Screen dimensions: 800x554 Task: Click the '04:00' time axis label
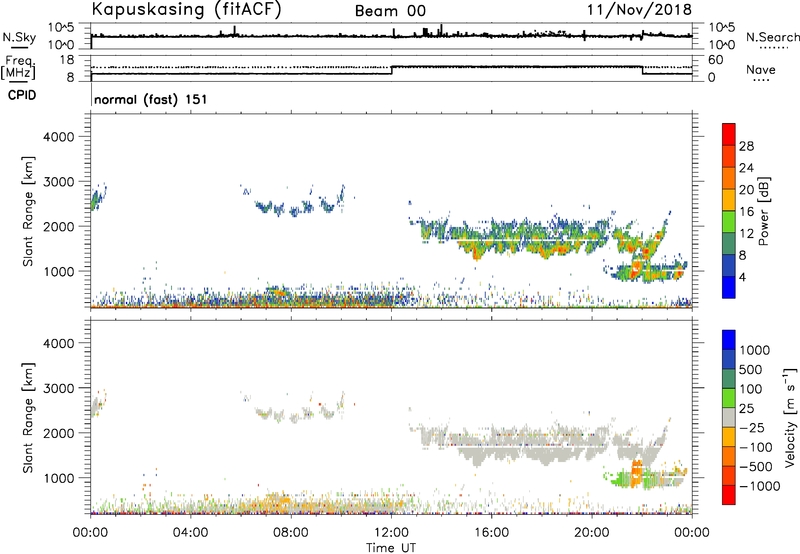point(190,533)
